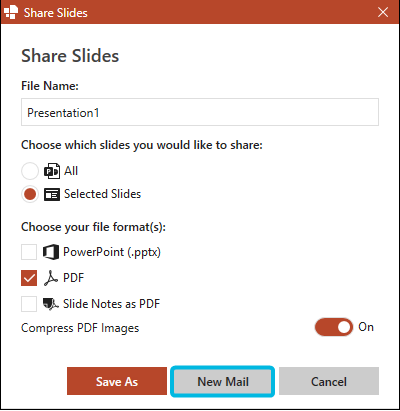Turn off the Compress PDF Images switch
Image resolution: width=400 pixels, height=411 pixels.
click(x=334, y=327)
